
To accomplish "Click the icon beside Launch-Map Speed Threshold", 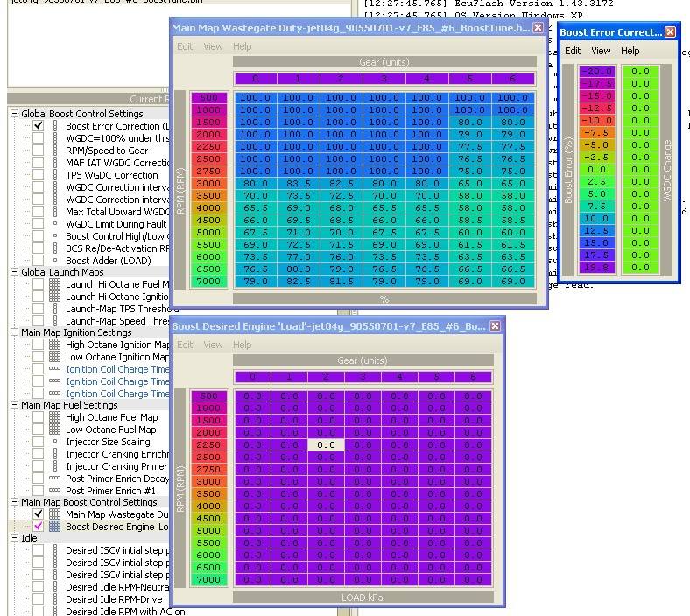I will pos(54,321).
